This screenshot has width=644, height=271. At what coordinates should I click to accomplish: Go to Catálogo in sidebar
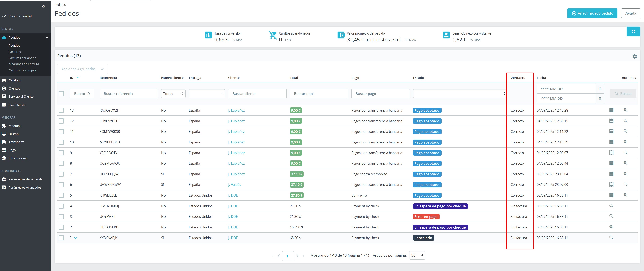click(x=15, y=80)
